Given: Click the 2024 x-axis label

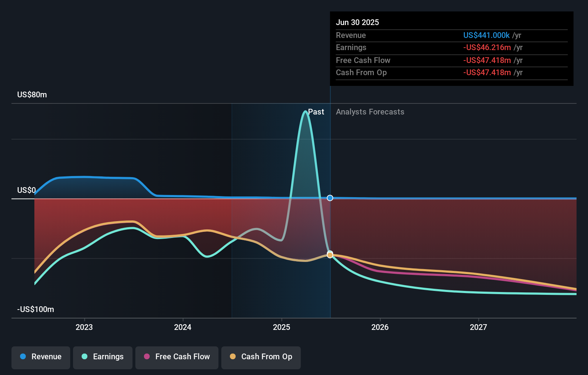Looking at the screenshot, I should pyautogui.click(x=183, y=327).
